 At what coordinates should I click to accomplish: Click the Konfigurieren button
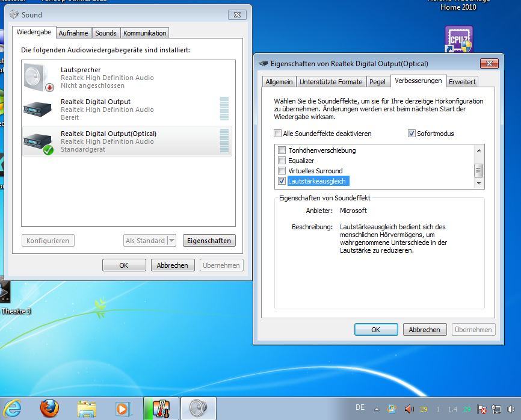(x=48, y=241)
